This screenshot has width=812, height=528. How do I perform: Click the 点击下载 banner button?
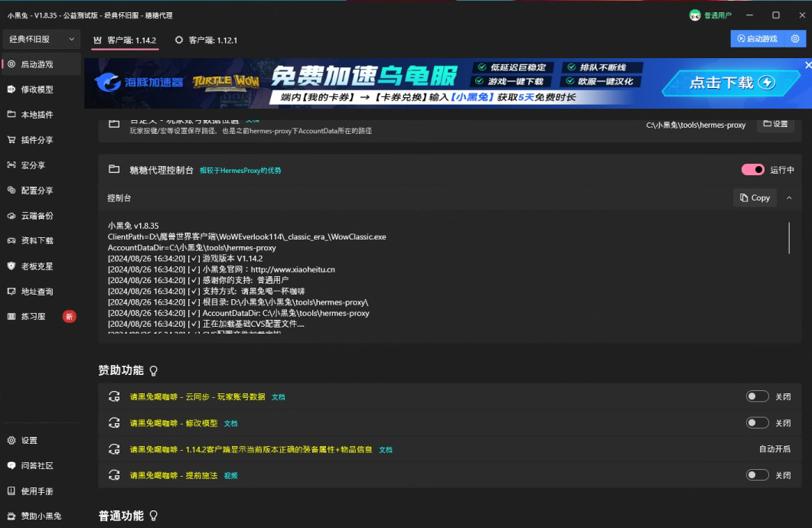click(x=731, y=83)
